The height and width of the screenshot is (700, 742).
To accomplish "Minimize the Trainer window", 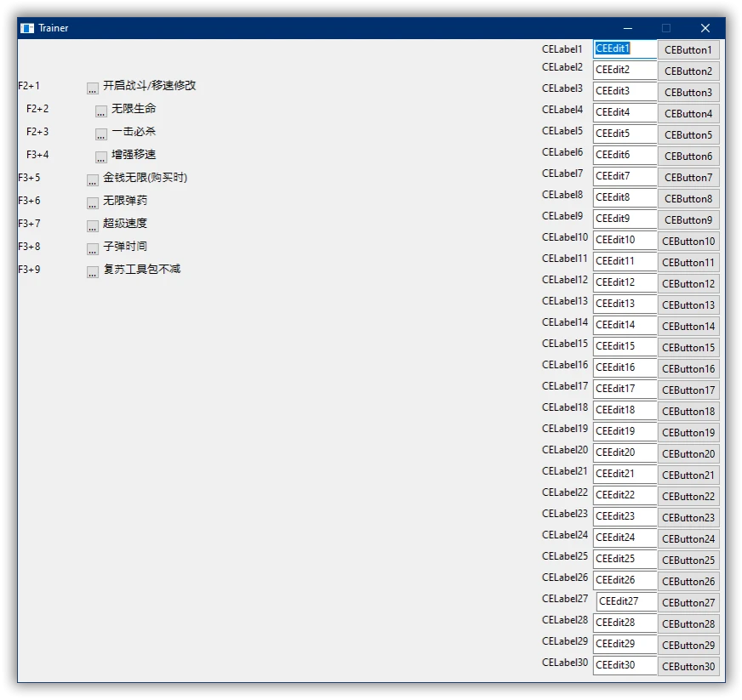I will 628,28.
